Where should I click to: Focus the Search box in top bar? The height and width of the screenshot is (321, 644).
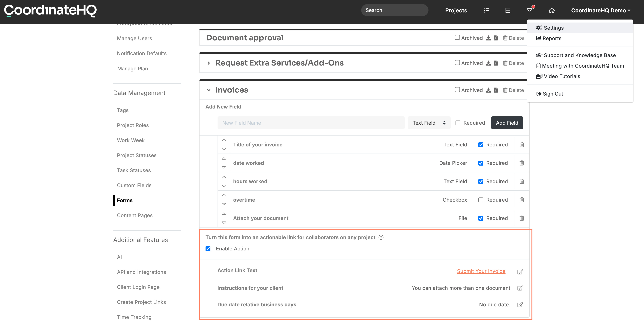[395, 10]
